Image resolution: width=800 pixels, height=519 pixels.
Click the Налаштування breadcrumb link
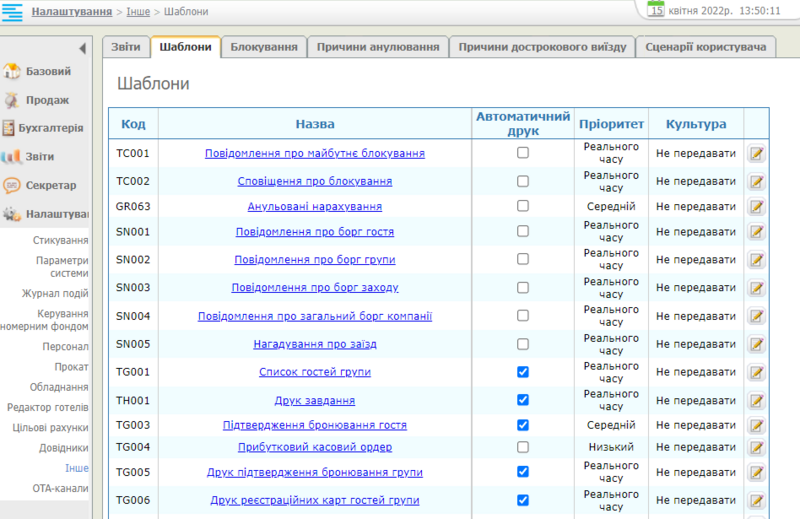70,12
